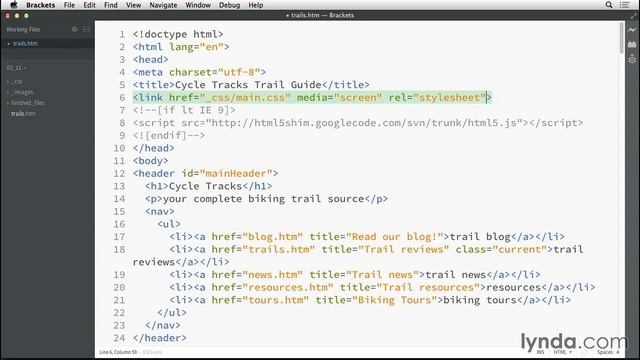Open Notification Center list icon
Image resolution: width=640 pixels, height=360 pixels.
click(624, 5)
